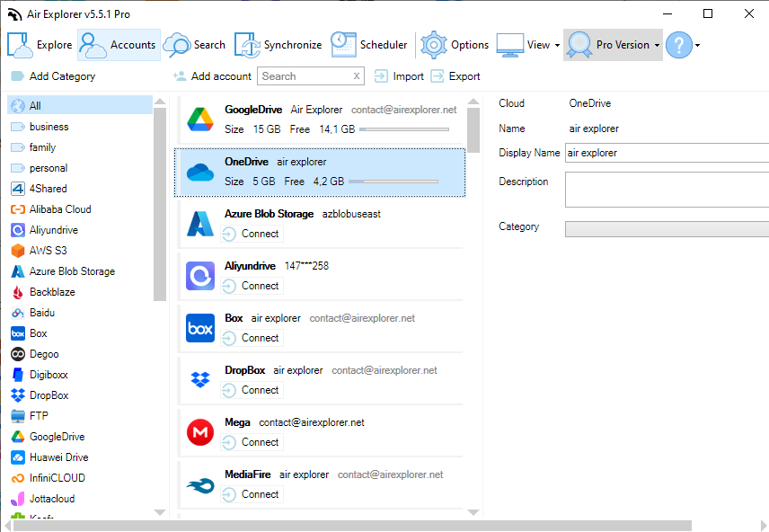The height and width of the screenshot is (532, 769).
Task: Switch to the Accounts section
Action: 119,45
